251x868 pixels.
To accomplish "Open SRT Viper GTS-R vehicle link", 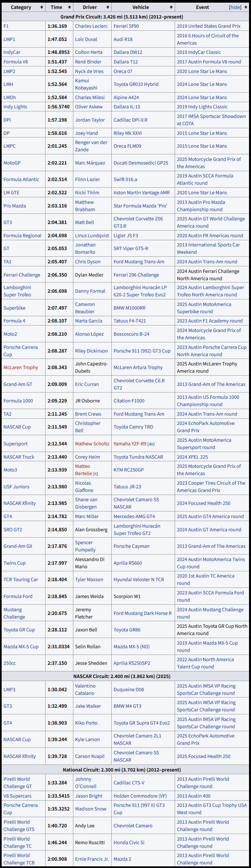I will click(x=131, y=249).
